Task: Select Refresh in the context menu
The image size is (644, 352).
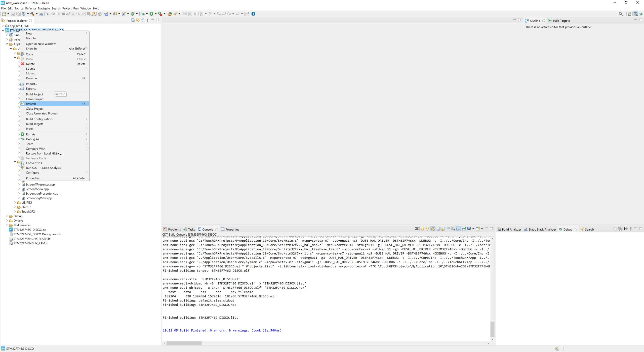Action: click(x=54, y=104)
